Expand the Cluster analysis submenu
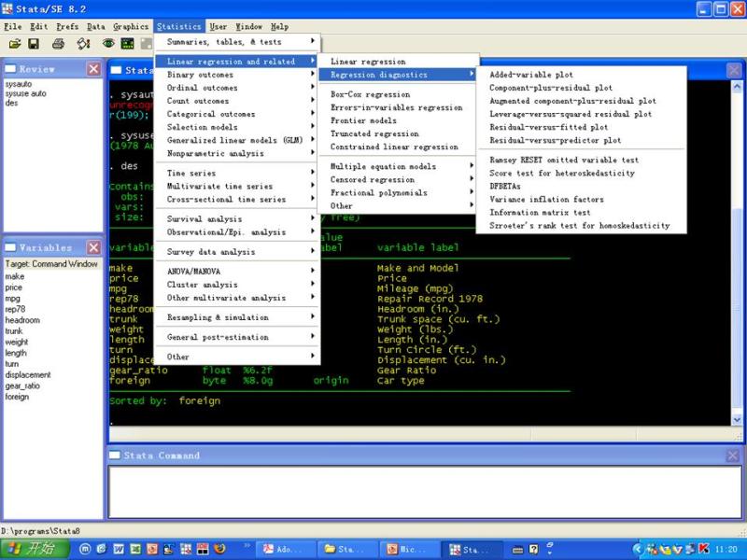 [x=237, y=285]
